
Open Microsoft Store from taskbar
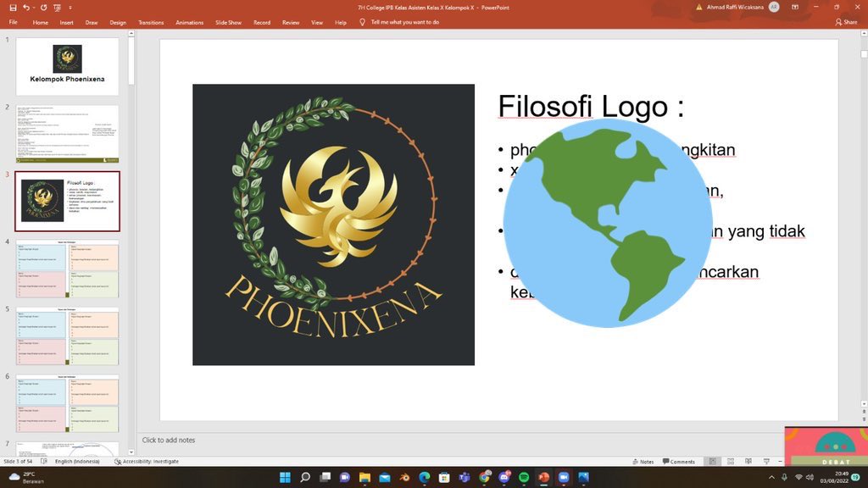[444, 477]
